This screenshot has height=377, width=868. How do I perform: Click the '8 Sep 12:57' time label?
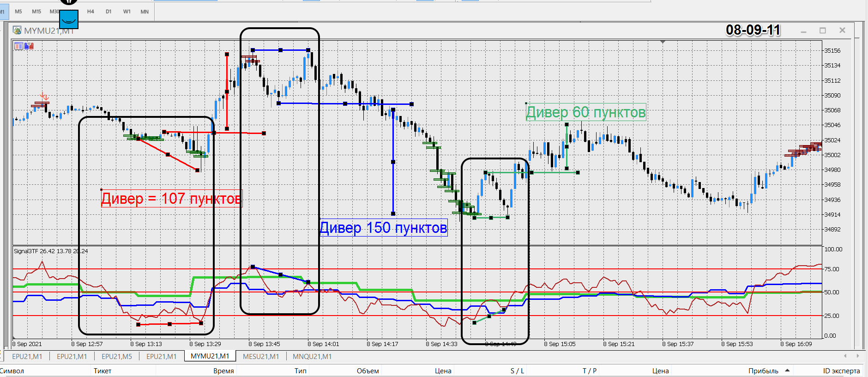87,344
